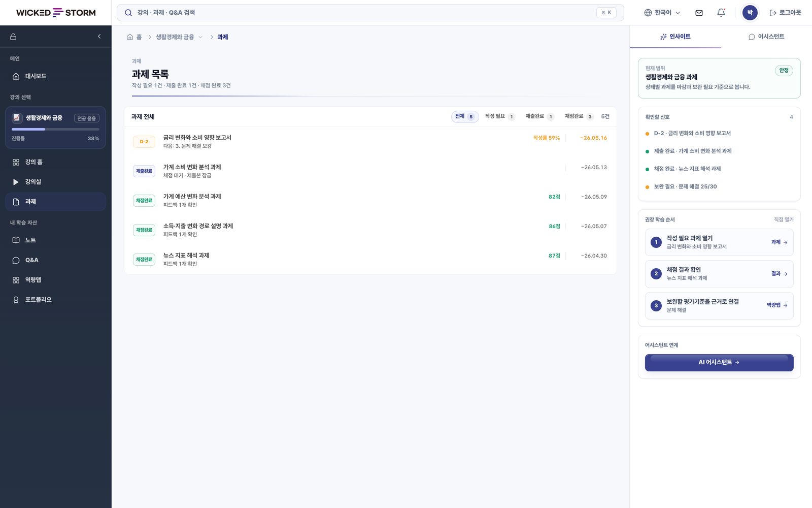The height and width of the screenshot is (508, 812).
Task: Click the 생활경제와 금융 course chart icon
Action: click(x=17, y=118)
